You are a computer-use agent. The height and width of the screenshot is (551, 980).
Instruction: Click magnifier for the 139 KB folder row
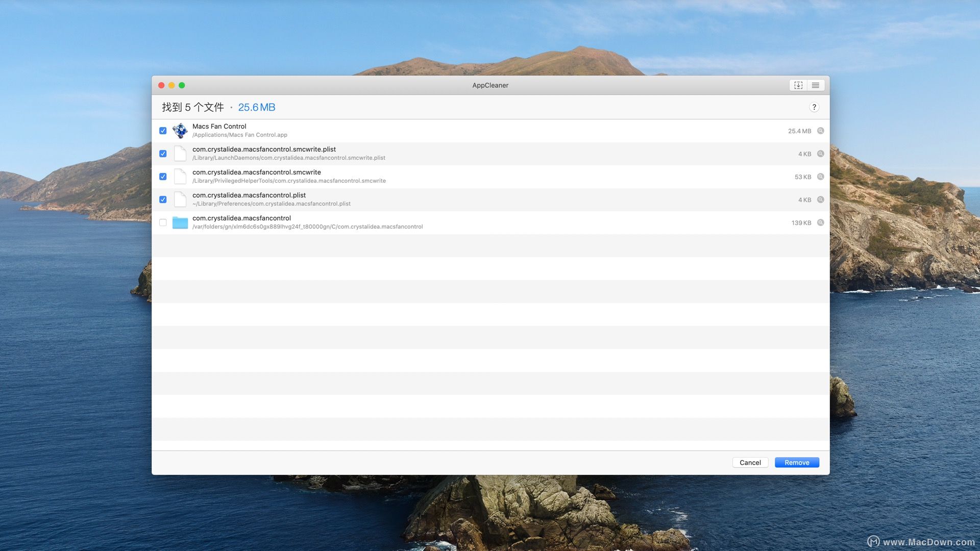click(821, 223)
